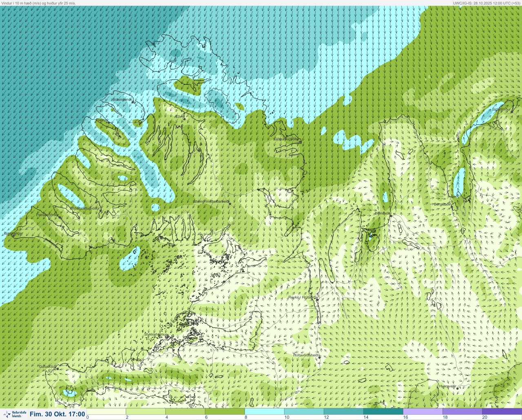Click the Steingrímsfjarðarheiði station marker
522x420 pixels.
pyautogui.click(x=230, y=203)
